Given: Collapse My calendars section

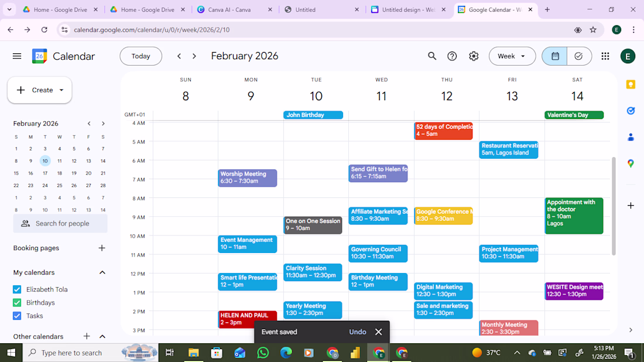Looking at the screenshot, I should point(102,272).
